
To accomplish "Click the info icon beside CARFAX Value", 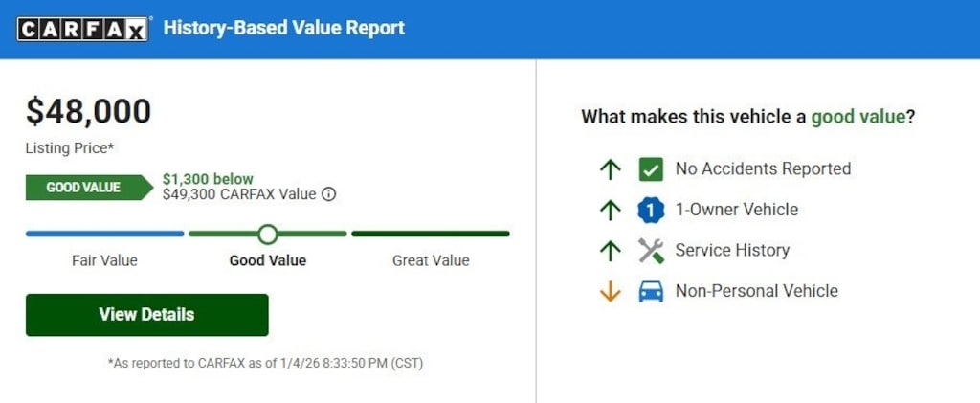I will click(328, 194).
